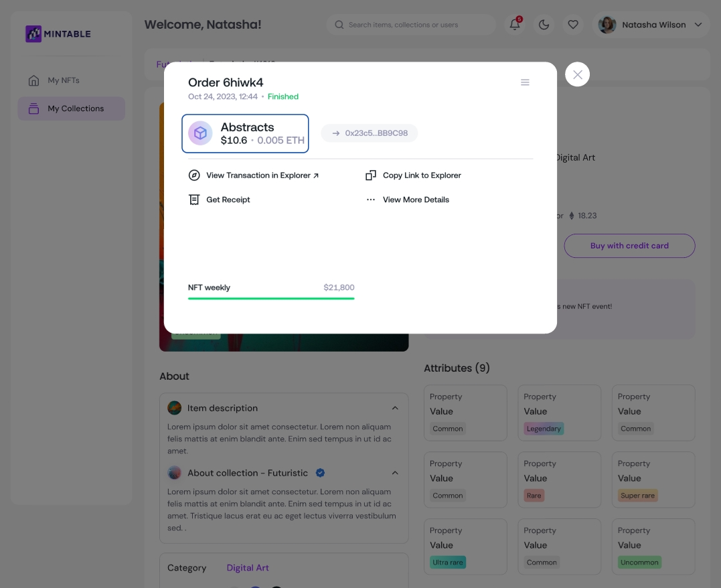Open favorites with the heart icon
Screen dimensions: 721x588
573,25
